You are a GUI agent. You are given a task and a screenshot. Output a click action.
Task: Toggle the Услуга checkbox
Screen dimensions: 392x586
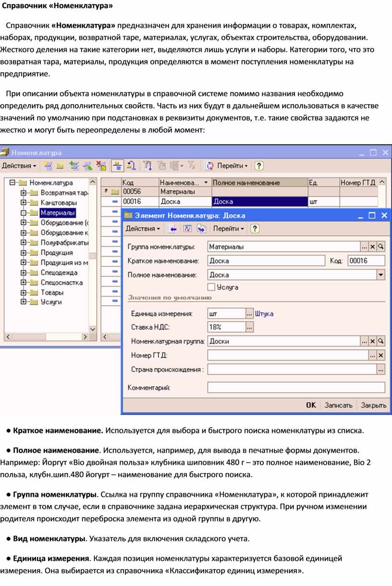(211, 287)
